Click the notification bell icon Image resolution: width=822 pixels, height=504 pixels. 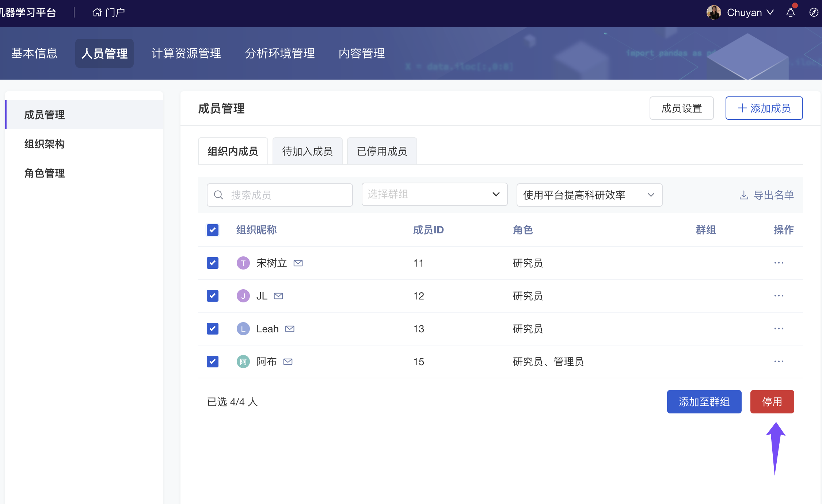(791, 13)
